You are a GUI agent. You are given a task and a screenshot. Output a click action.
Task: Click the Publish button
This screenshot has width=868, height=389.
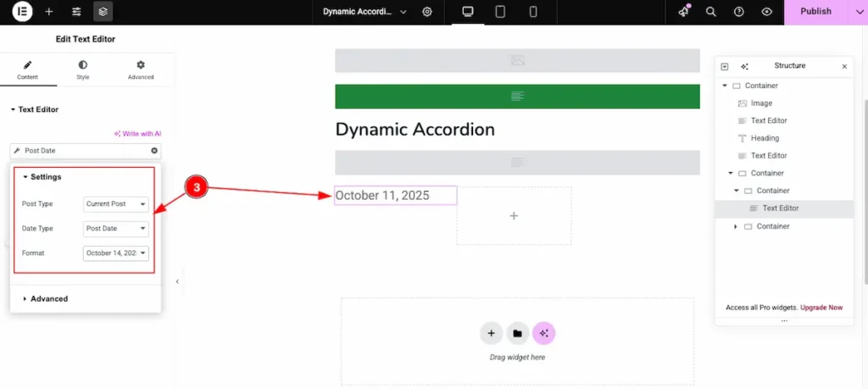pyautogui.click(x=815, y=12)
